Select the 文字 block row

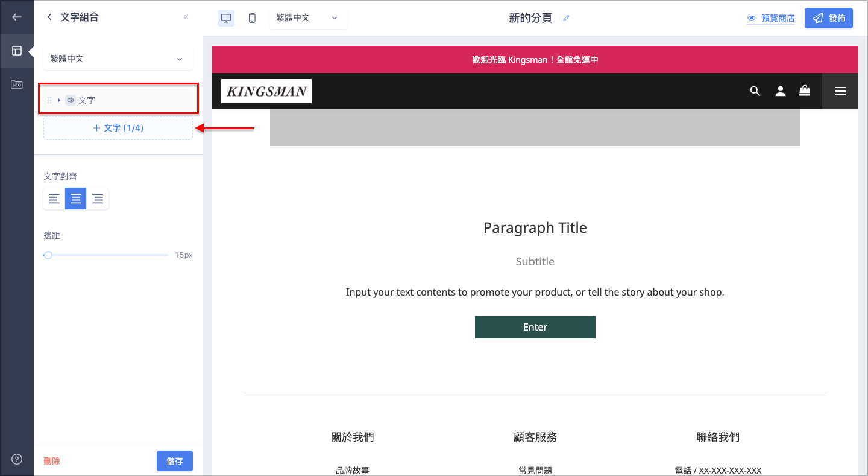point(118,100)
